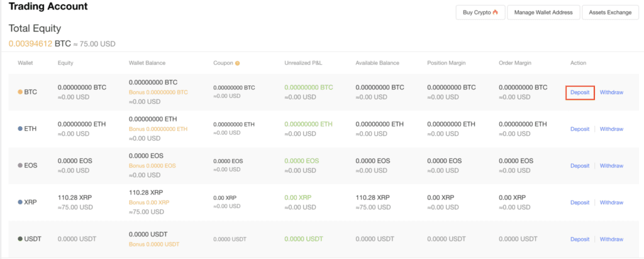This screenshot has height=259, width=644.
Task: Click the ETH coin icon
Action: point(21,129)
